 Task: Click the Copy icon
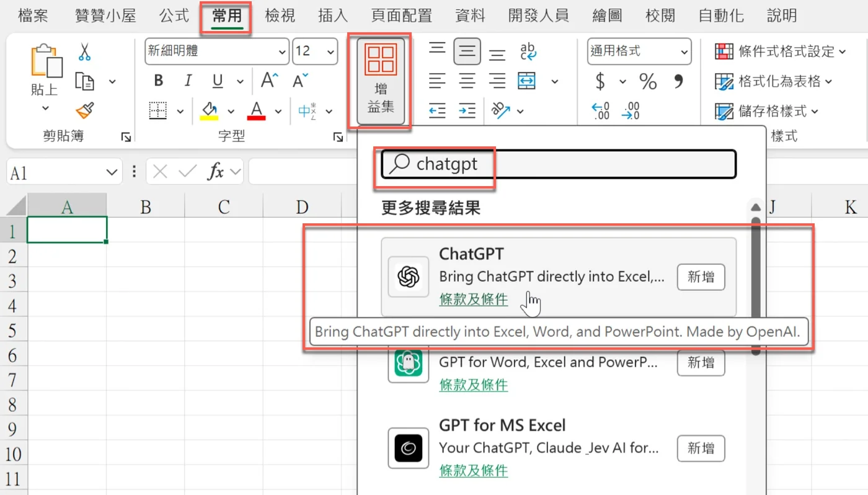tap(85, 81)
